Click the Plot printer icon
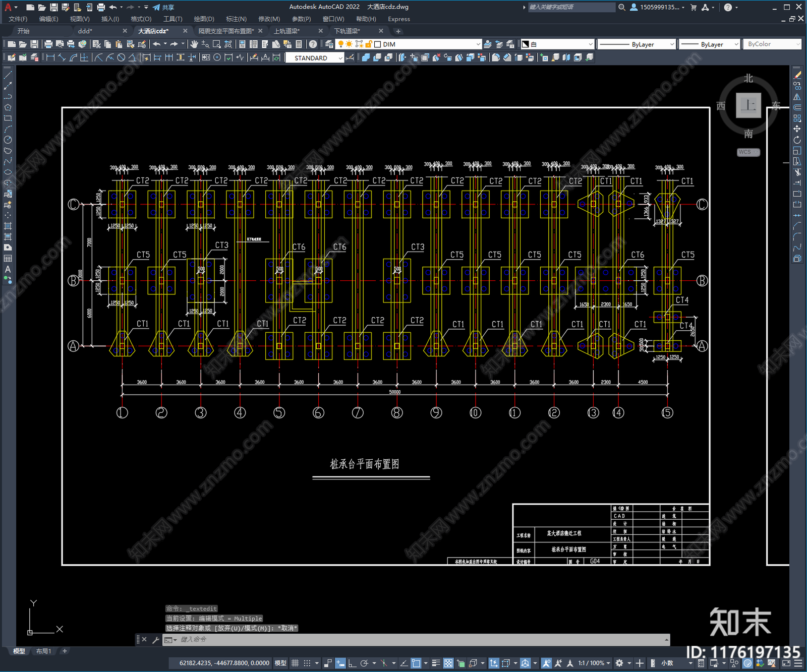The height and width of the screenshot is (672, 807). (x=48, y=44)
